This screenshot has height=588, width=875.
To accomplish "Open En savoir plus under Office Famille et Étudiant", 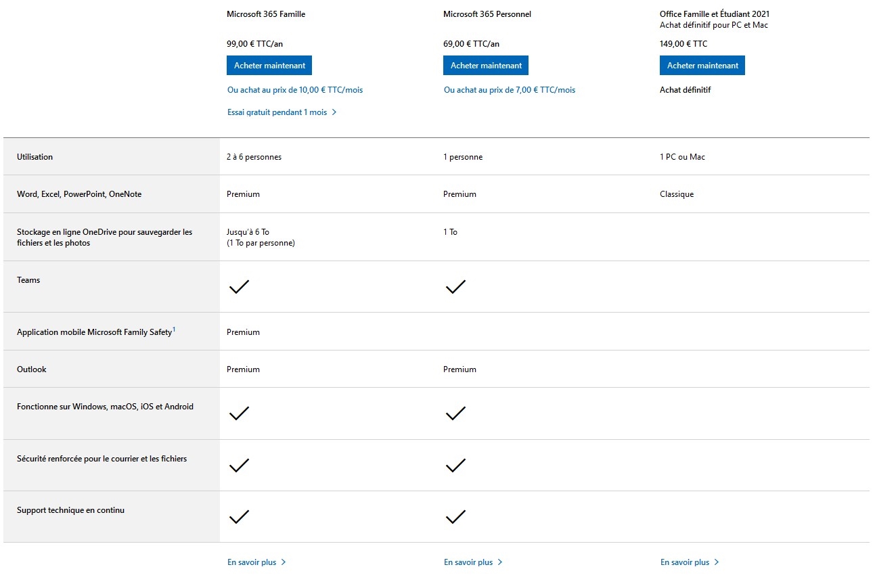I will [x=690, y=562].
